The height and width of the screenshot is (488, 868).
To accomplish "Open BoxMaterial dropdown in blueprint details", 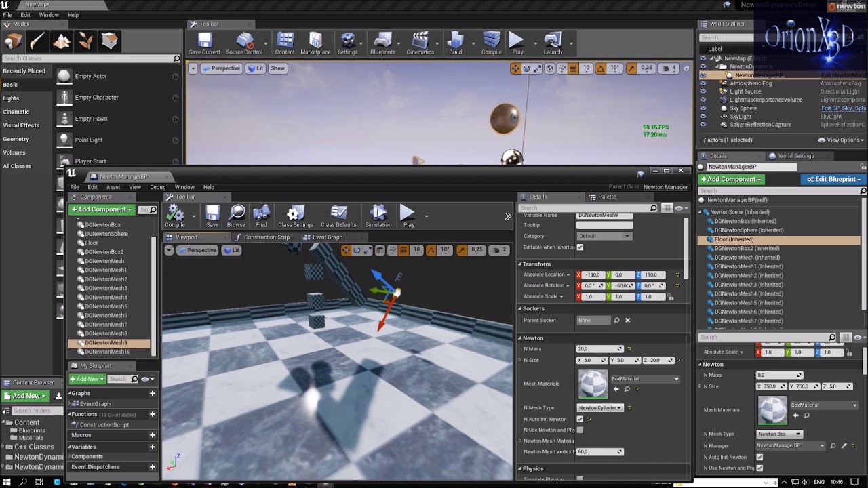I will [x=644, y=379].
